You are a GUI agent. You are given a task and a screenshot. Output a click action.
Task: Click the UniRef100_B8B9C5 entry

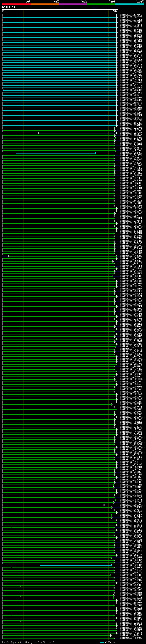pos(131,60)
